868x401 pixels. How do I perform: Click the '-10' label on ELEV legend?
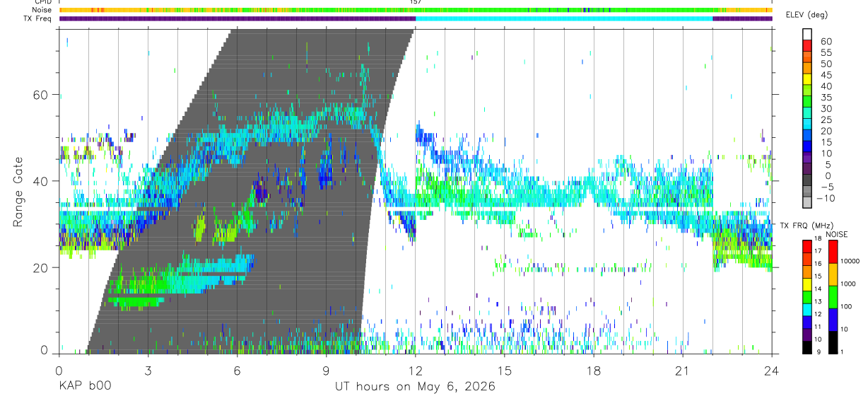coord(826,198)
